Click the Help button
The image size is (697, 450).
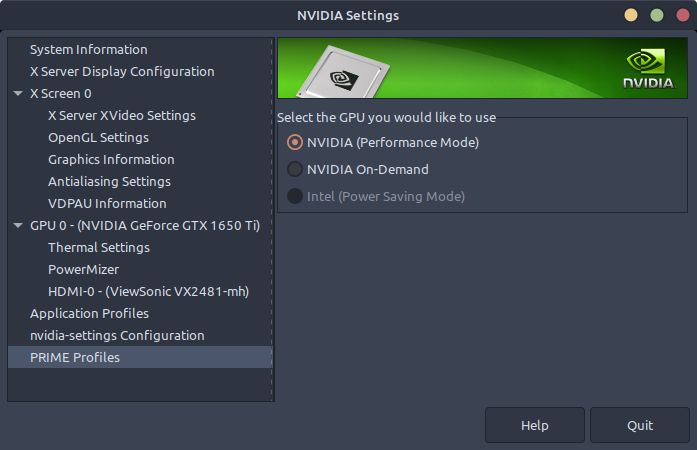[x=535, y=426]
